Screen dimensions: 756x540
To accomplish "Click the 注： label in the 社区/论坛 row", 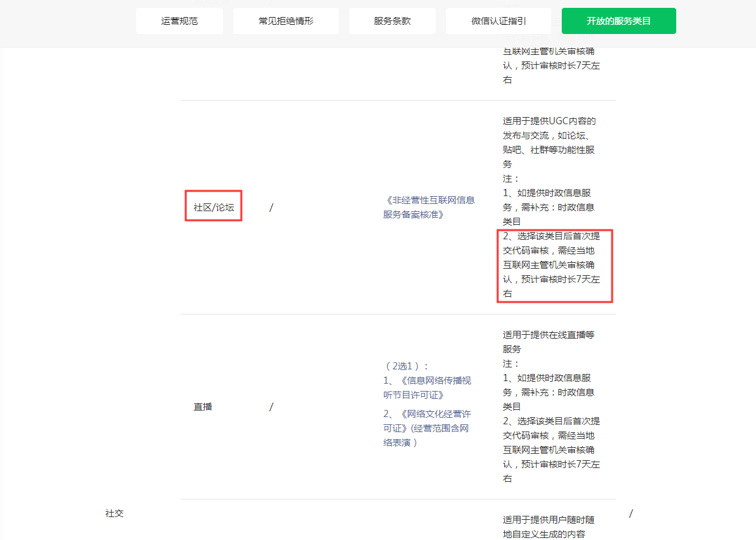I will click(x=511, y=178).
